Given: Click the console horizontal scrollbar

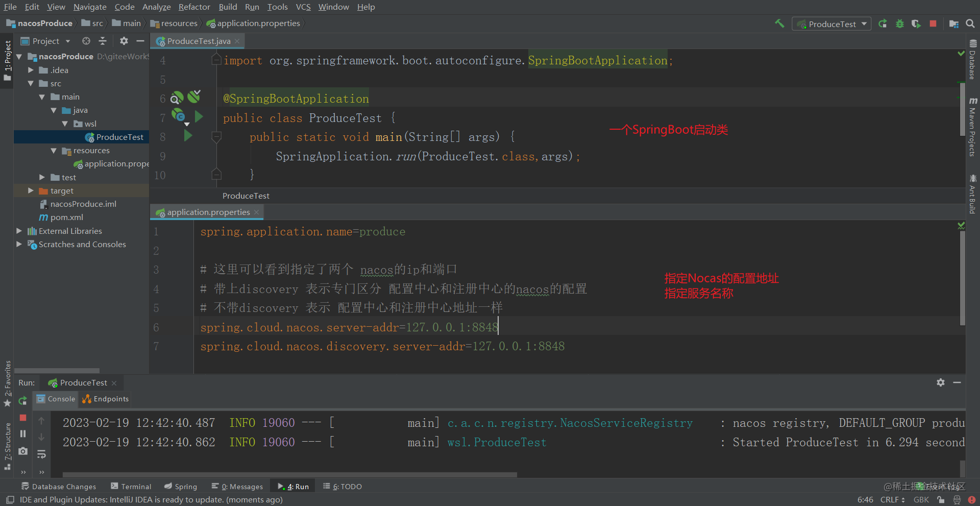Looking at the screenshot, I should 289,474.
